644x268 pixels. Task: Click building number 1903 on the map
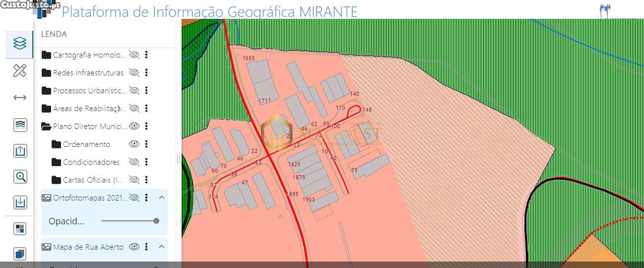[x=309, y=200]
